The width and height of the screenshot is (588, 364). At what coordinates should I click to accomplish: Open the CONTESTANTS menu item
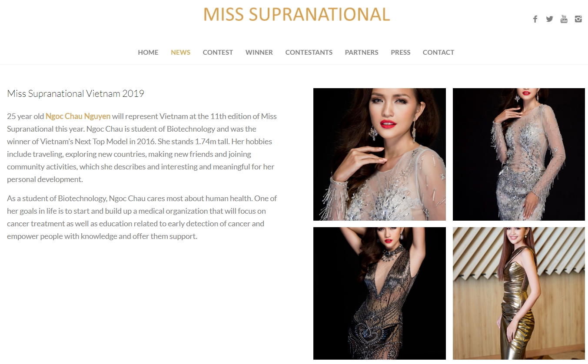[309, 52]
